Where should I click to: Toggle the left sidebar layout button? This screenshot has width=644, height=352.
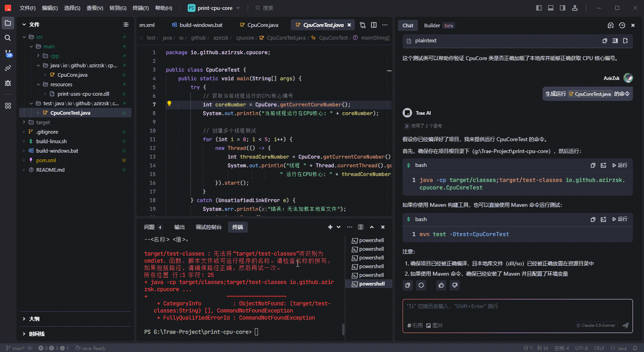point(539,8)
